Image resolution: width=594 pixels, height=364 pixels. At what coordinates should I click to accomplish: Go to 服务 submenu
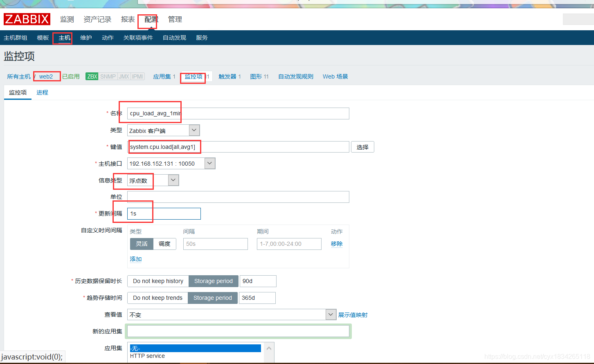(202, 38)
